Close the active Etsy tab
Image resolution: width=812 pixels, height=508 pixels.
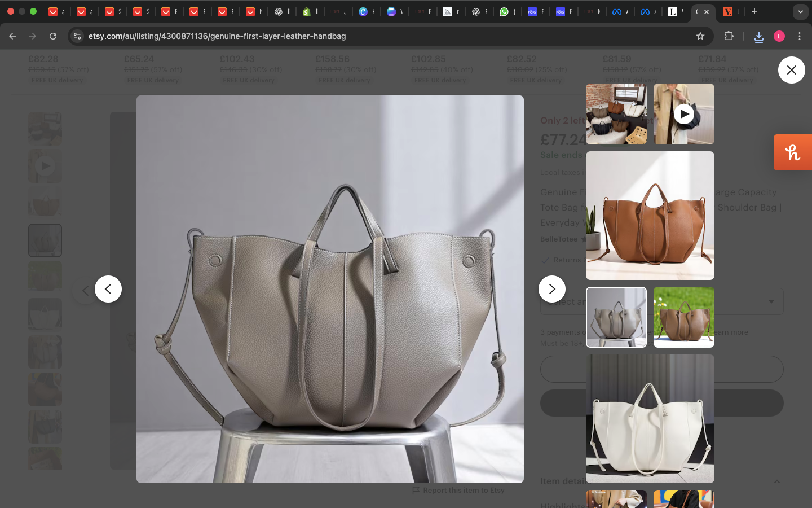click(x=707, y=11)
